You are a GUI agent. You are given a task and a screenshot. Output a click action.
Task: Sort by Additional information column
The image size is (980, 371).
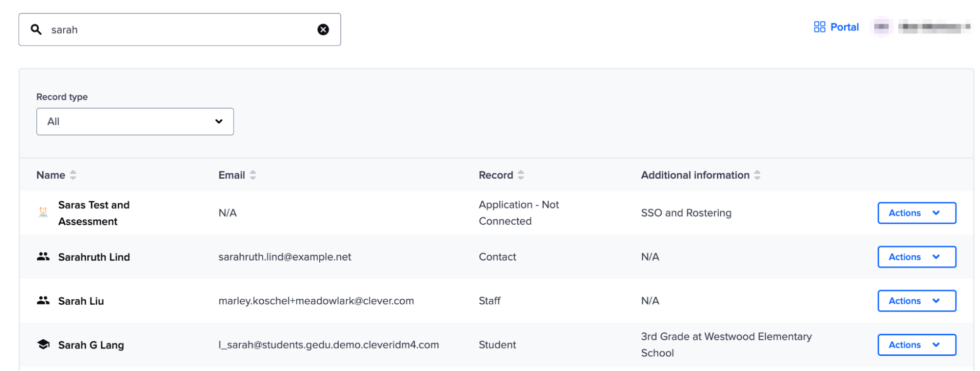(701, 175)
